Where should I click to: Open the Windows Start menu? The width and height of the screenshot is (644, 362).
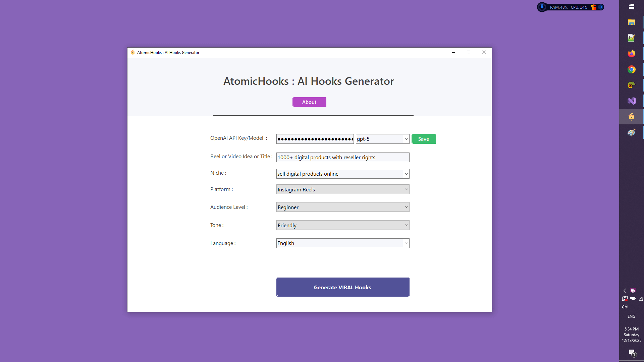click(x=632, y=7)
